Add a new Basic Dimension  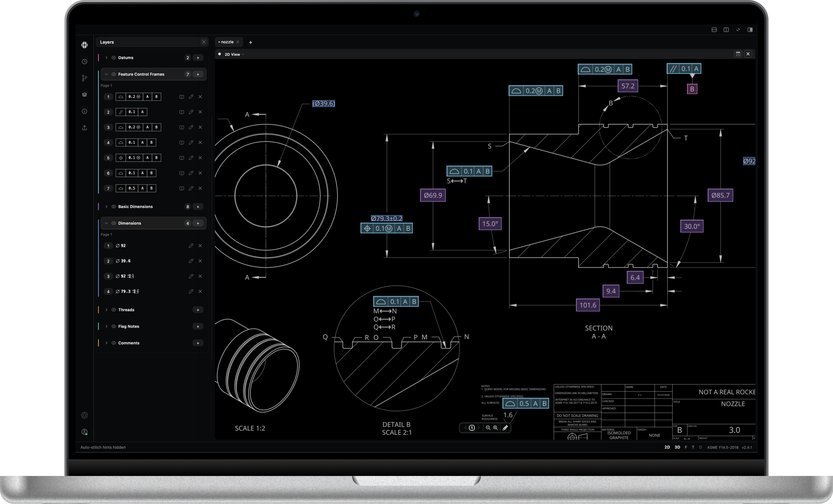point(198,206)
